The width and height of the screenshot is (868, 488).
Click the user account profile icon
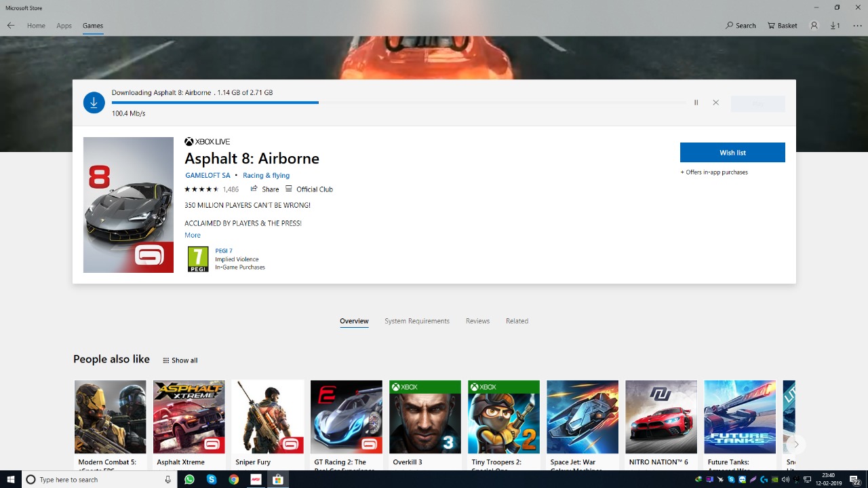click(x=814, y=26)
